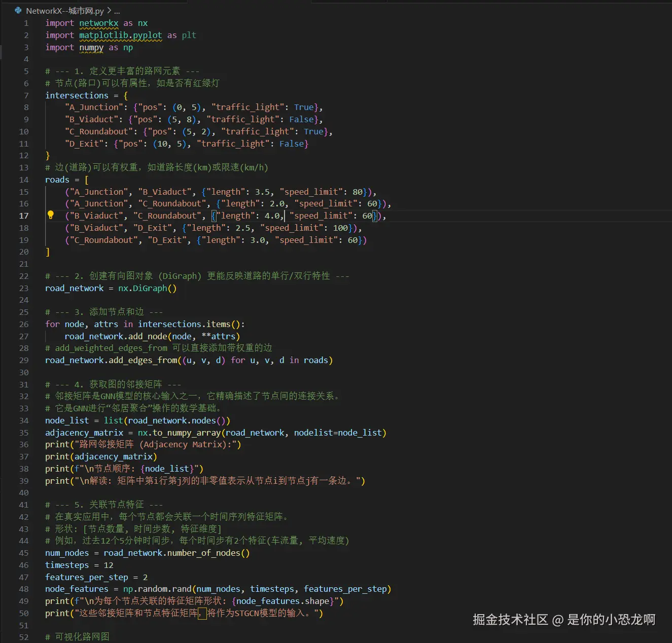Image resolution: width=672 pixels, height=643 pixels.
Task: Click the comment '# --- 3. 添加节点和边 ---'
Action: 104,312
